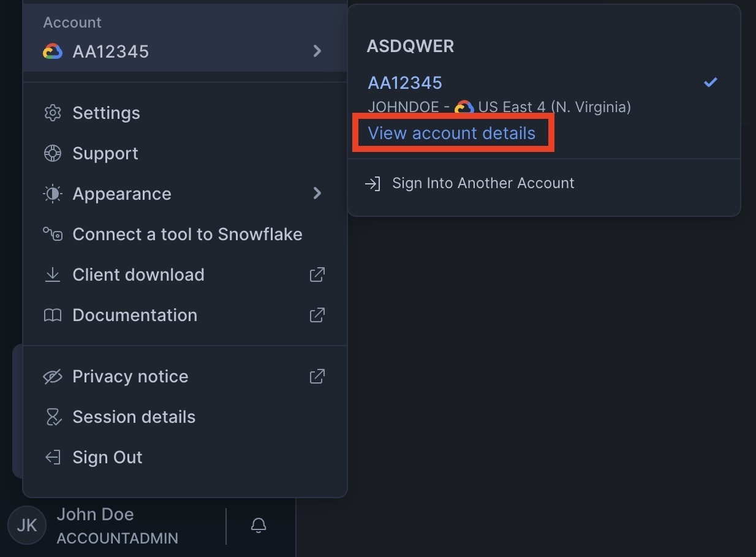Select the checkmark beside AA12345

710,81
